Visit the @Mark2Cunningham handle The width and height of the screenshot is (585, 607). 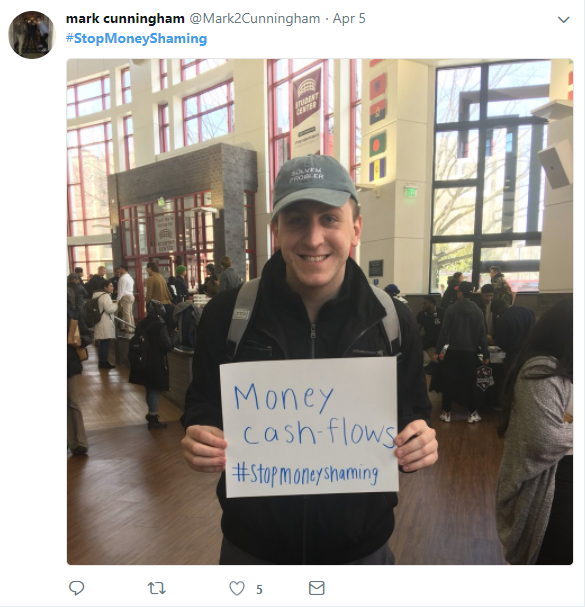click(x=254, y=19)
